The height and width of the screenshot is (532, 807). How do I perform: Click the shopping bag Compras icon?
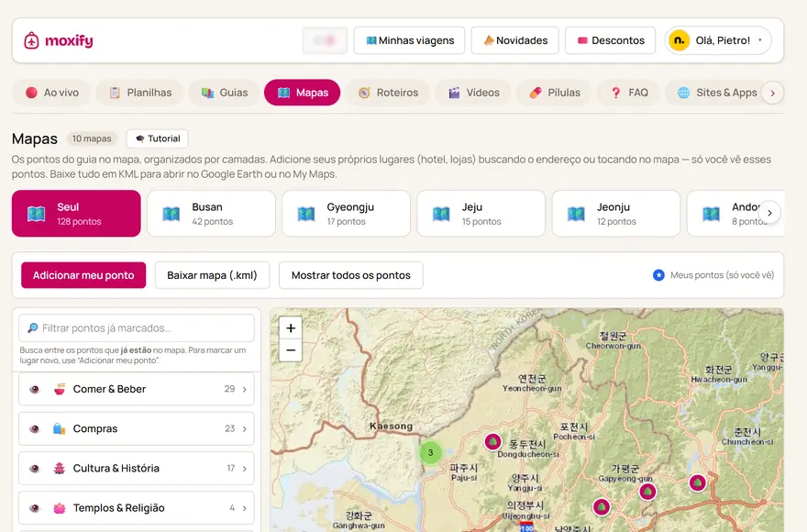click(60, 429)
